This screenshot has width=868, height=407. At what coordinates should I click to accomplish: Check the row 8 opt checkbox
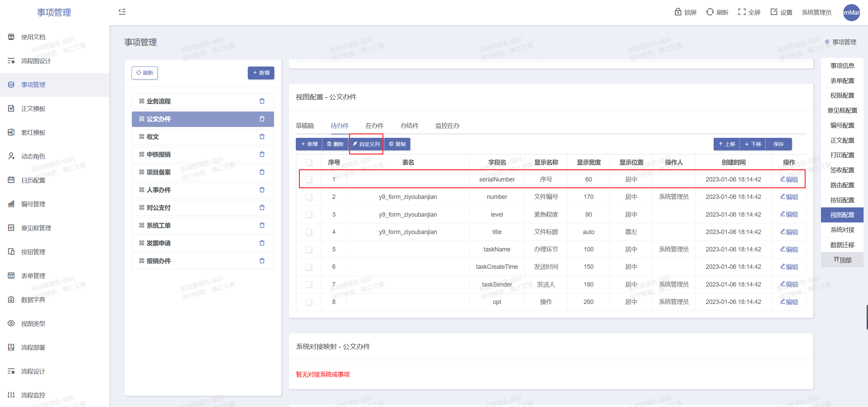(309, 302)
